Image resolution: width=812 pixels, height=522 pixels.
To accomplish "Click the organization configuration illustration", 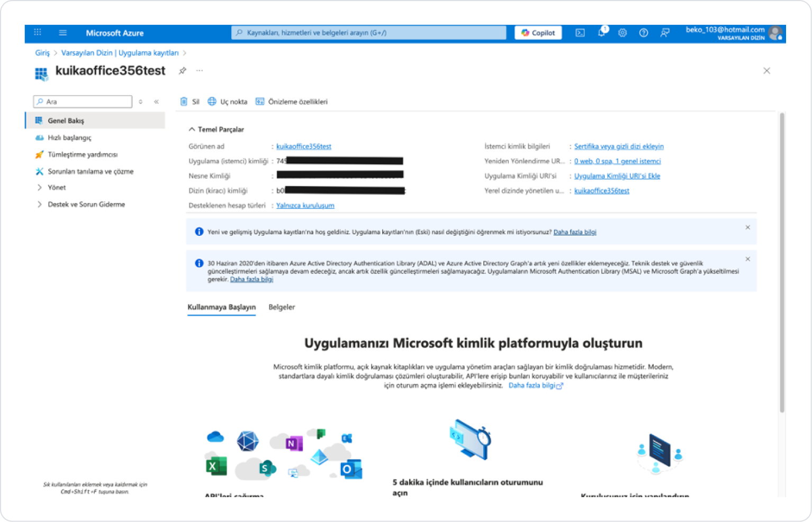I will [660, 453].
